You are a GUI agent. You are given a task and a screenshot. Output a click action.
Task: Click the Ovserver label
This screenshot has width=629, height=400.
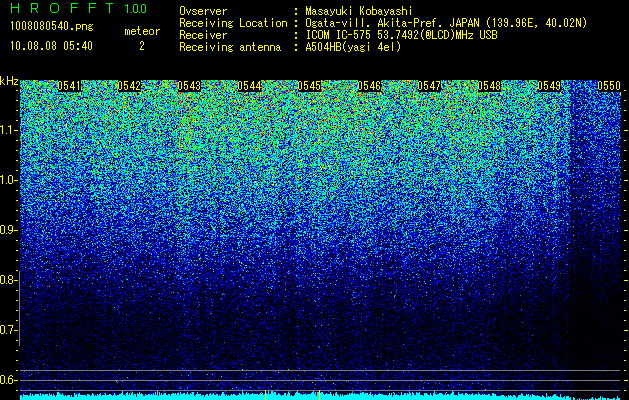pos(203,11)
